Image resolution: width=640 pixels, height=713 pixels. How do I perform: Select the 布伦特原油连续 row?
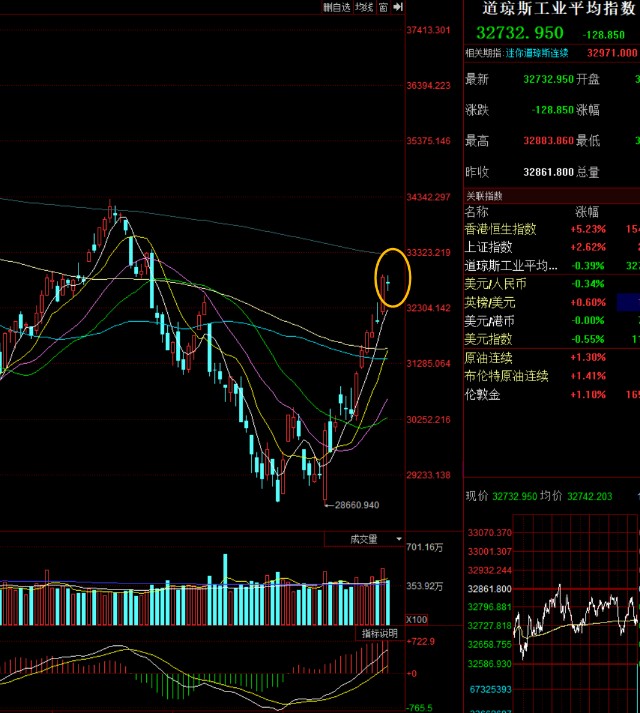(x=552, y=376)
